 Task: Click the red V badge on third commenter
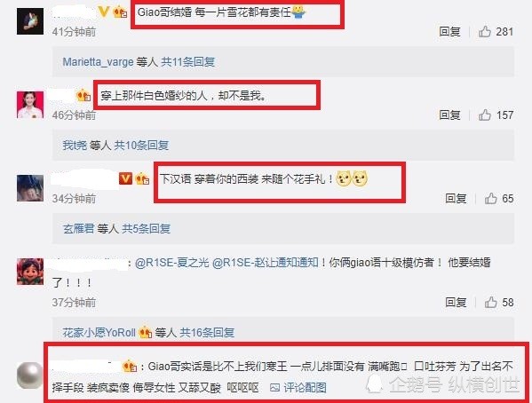pyautogui.click(x=125, y=178)
